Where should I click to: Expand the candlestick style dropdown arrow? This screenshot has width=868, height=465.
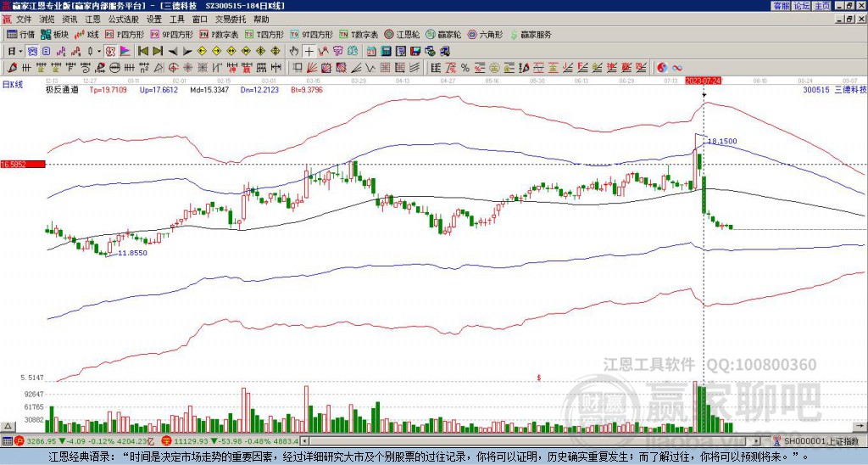click(98, 52)
